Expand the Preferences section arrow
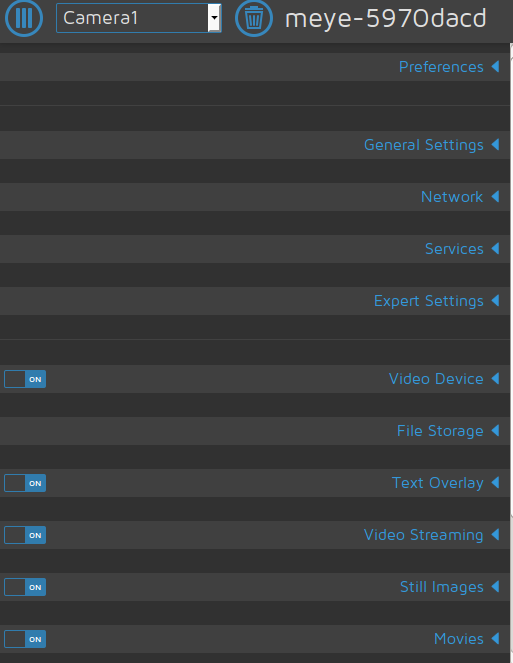513x663 pixels. point(495,66)
